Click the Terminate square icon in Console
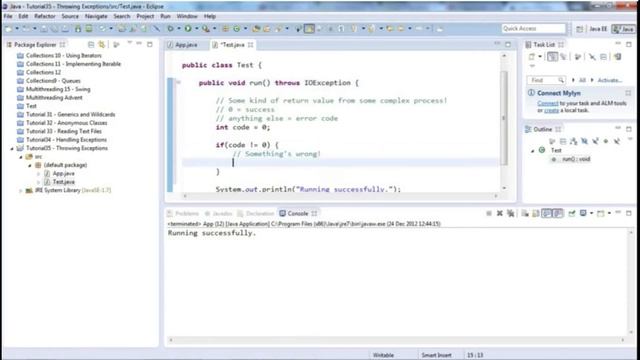This screenshot has width=640, height=360. pyautogui.click(x=489, y=213)
